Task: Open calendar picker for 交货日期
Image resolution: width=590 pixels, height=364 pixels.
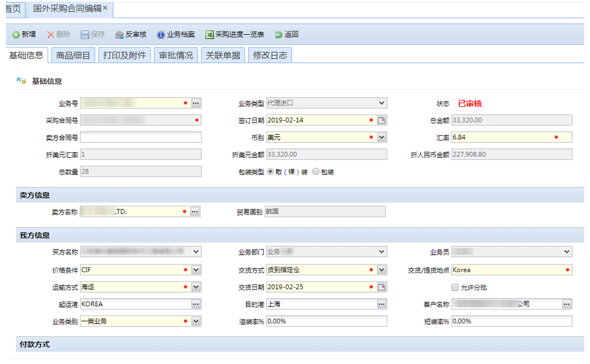Action: pos(382,288)
